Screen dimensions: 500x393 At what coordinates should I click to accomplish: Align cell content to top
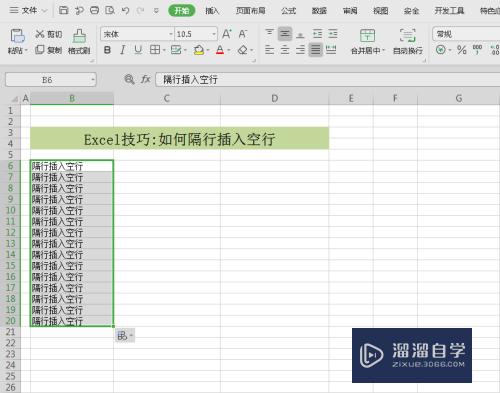[269, 33]
